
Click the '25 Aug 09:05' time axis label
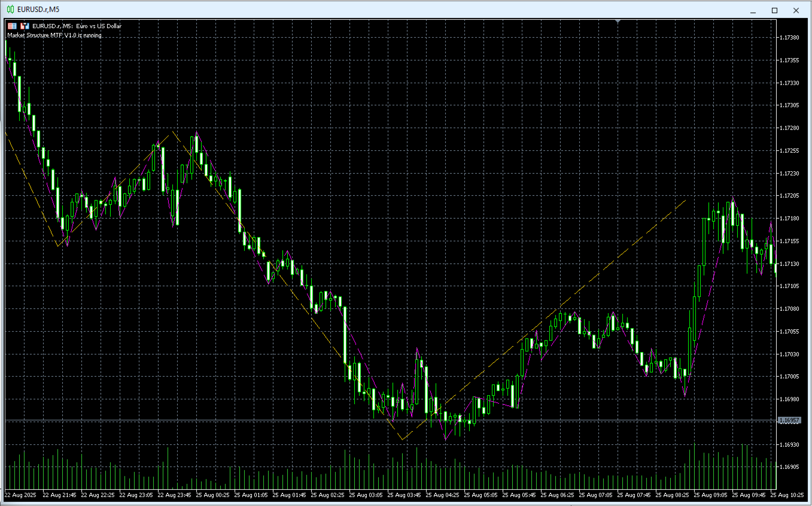710,495
